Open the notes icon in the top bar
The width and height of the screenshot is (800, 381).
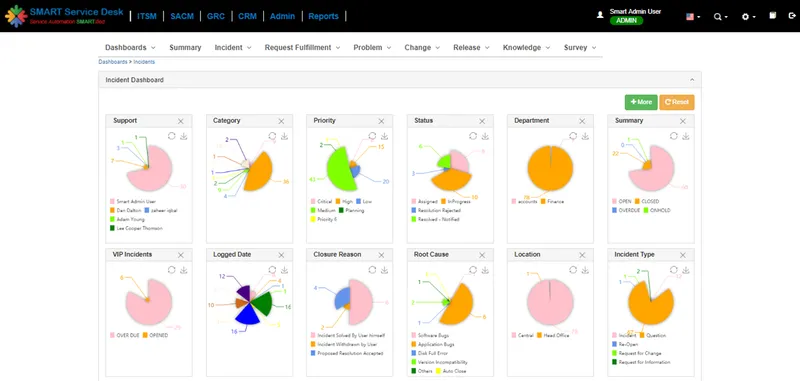[772, 16]
